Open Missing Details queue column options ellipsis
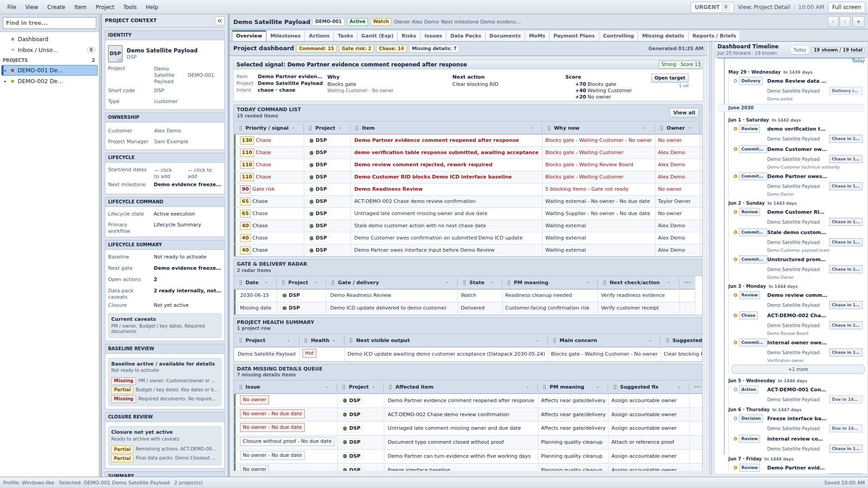 tap(698, 387)
